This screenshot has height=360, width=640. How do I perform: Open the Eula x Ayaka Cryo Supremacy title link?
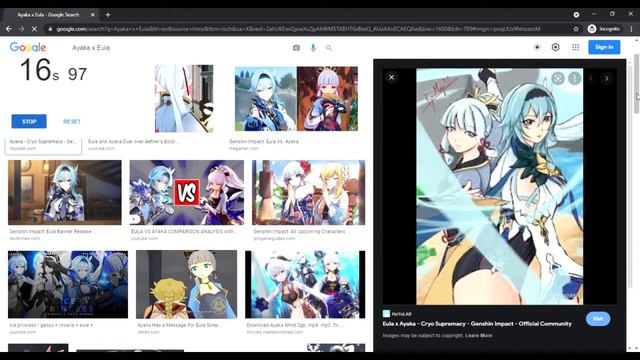pos(477,324)
